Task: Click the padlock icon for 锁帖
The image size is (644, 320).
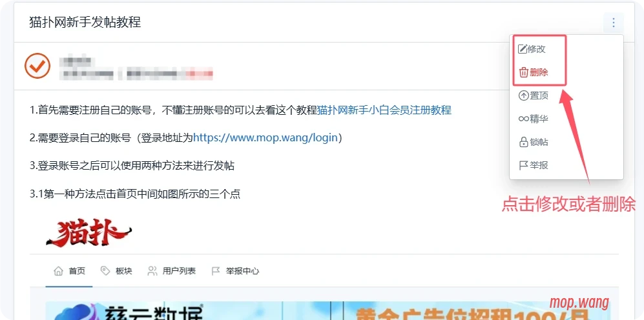Action: (523, 143)
